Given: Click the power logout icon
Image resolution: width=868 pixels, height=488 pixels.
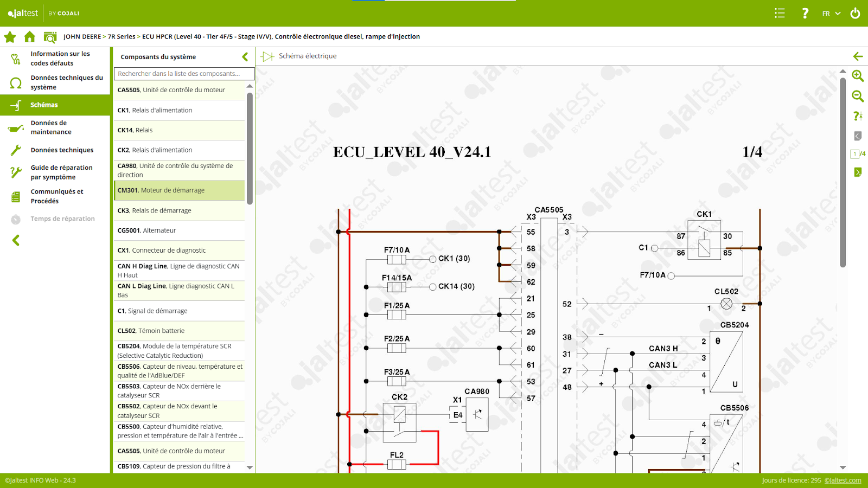Looking at the screenshot, I should (x=855, y=13).
